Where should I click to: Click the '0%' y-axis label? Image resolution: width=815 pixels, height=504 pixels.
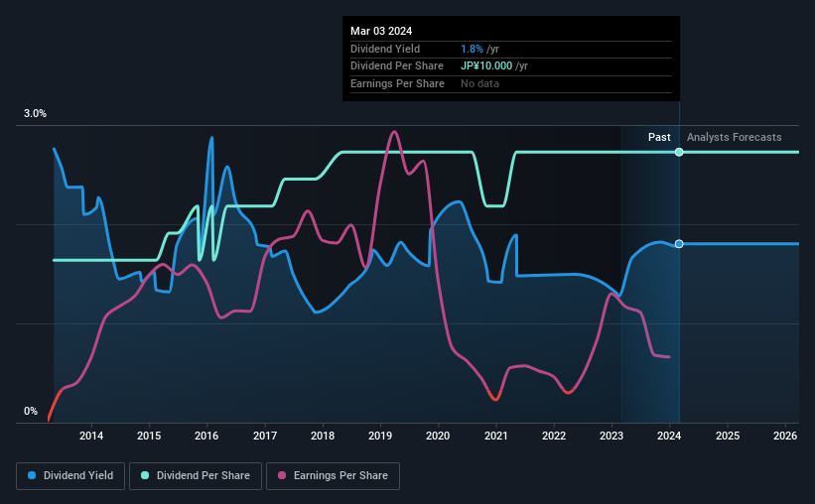coord(31,411)
